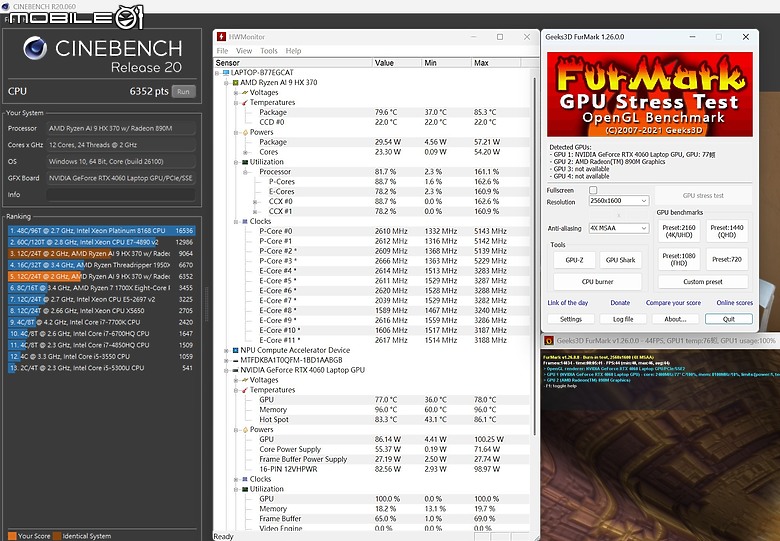
Task: Open FurMark About dialog
Action: tap(675, 319)
